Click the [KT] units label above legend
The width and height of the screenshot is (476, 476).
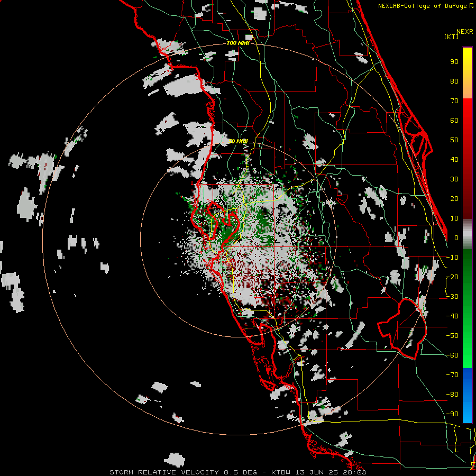(452, 36)
